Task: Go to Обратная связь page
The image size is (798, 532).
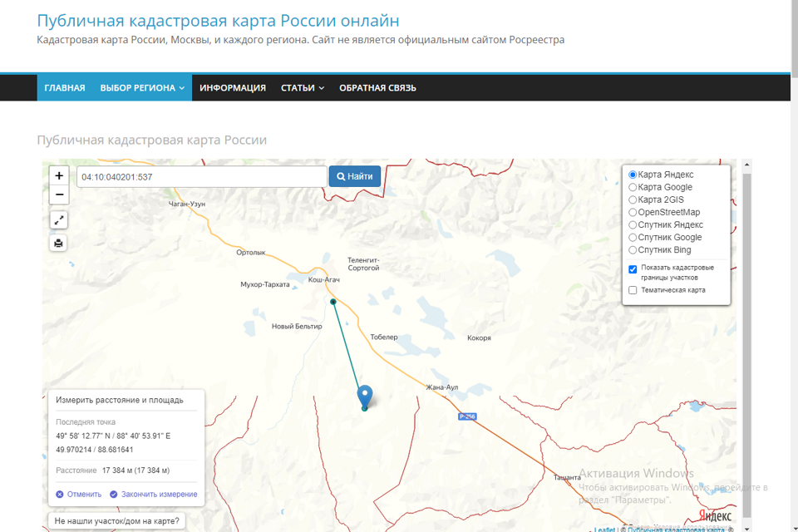Action: click(377, 88)
